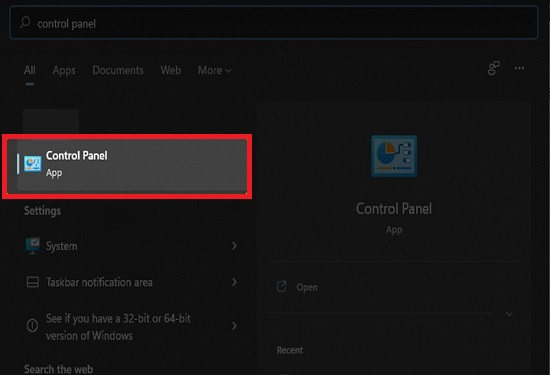Viewport: 550px width, 375px height.
Task: Open the Control Panel best match result
Action: point(132,166)
